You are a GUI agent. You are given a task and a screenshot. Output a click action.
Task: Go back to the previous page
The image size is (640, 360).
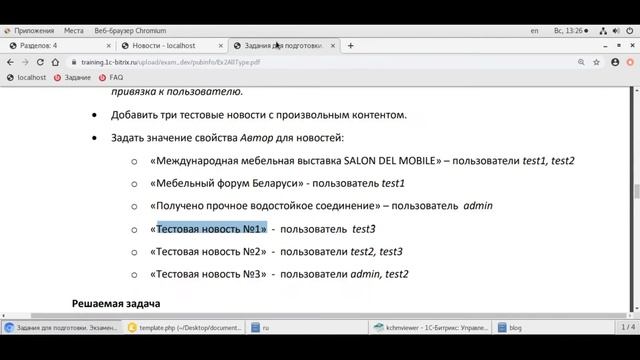click(x=10, y=62)
